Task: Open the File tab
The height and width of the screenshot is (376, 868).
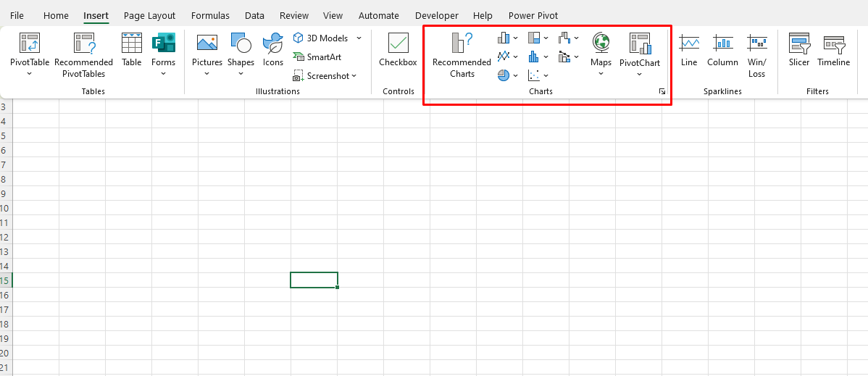Action: click(x=17, y=15)
